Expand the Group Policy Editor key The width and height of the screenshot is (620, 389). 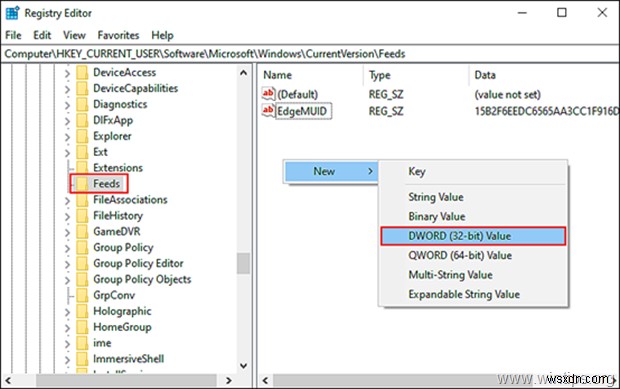point(67,264)
